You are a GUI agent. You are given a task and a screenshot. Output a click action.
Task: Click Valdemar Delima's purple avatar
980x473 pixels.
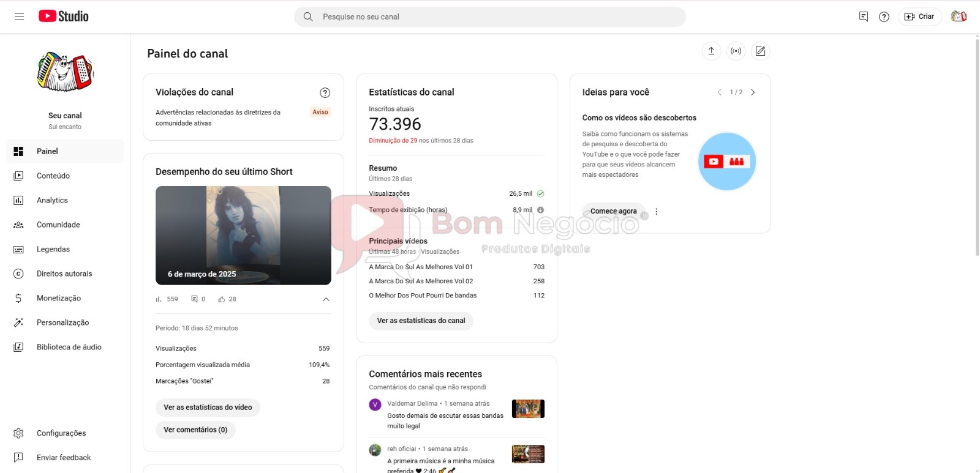point(375,404)
